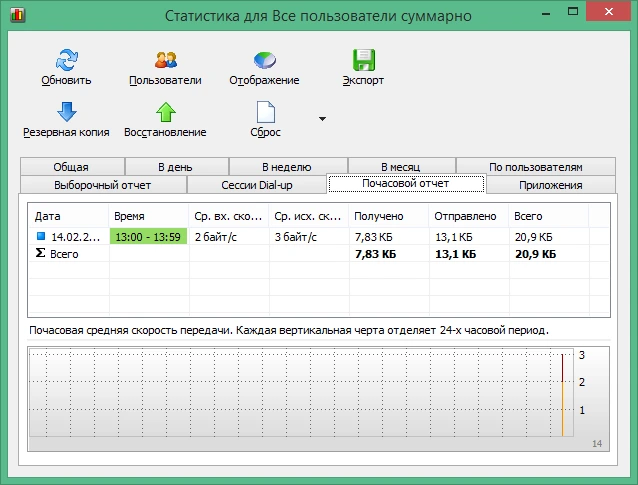Open the Сессии Dial-up tab
This screenshot has width=638, height=485.
point(257,185)
